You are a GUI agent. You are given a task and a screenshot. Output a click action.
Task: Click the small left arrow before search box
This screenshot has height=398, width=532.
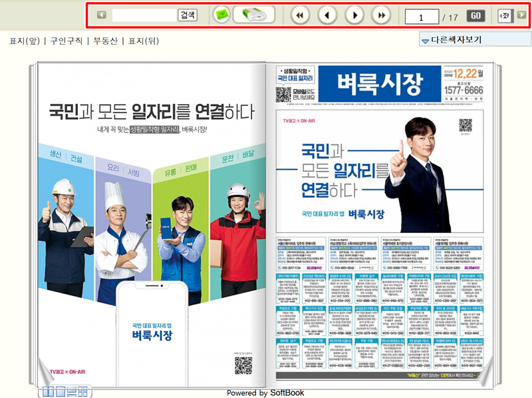[102, 15]
